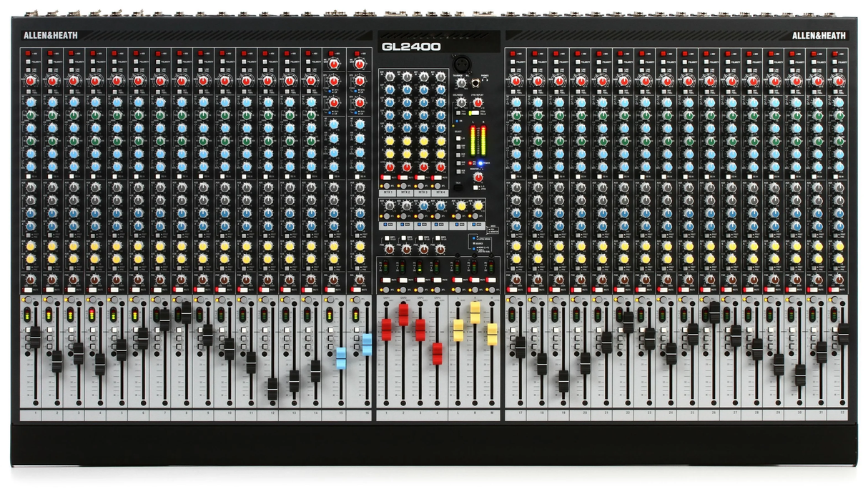Adjust the red GRP4 group fader
The image size is (868, 497).
click(x=437, y=353)
